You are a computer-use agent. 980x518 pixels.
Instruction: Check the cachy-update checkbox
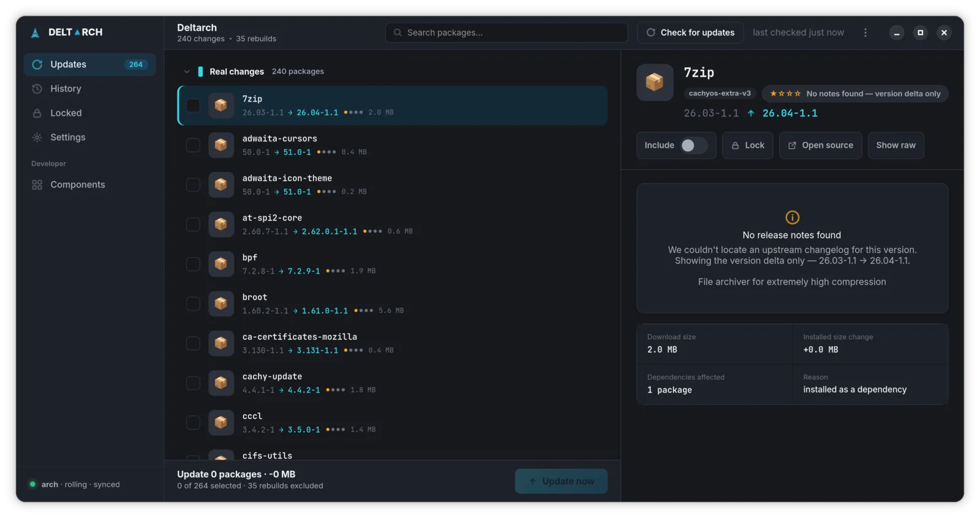[193, 383]
